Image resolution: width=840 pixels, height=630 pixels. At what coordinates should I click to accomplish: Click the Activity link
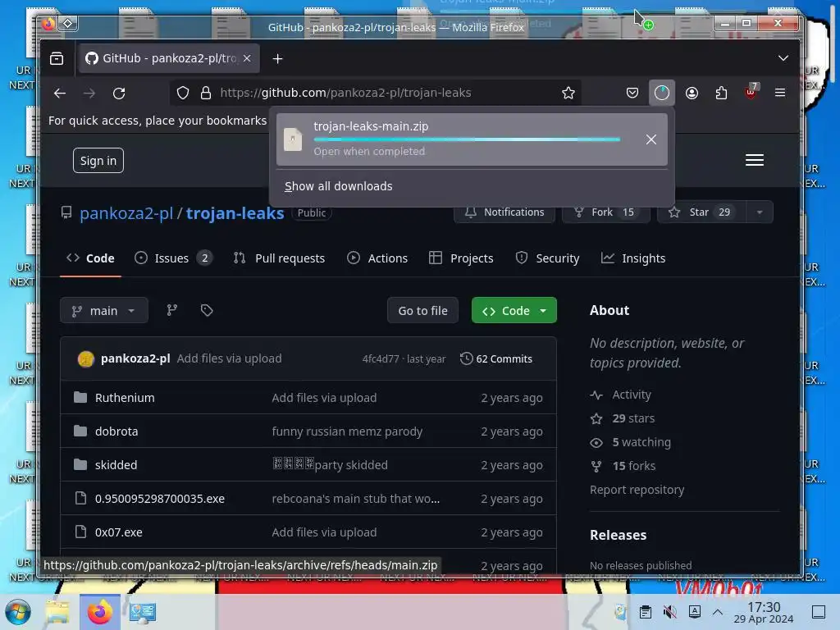632,395
